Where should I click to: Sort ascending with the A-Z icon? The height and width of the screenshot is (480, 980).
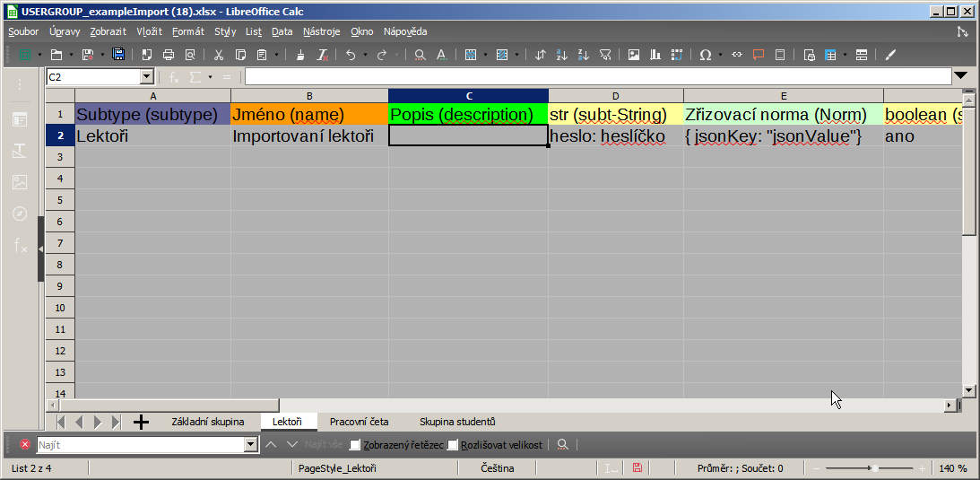(x=562, y=55)
